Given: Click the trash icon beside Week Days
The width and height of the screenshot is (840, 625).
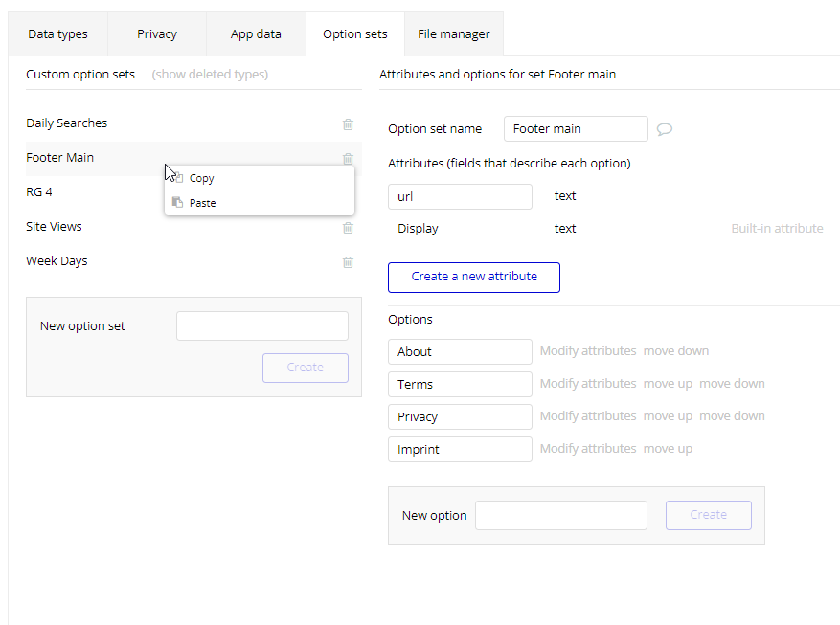Looking at the screenshot, I should pyautogui.click(x=348, y=262).
